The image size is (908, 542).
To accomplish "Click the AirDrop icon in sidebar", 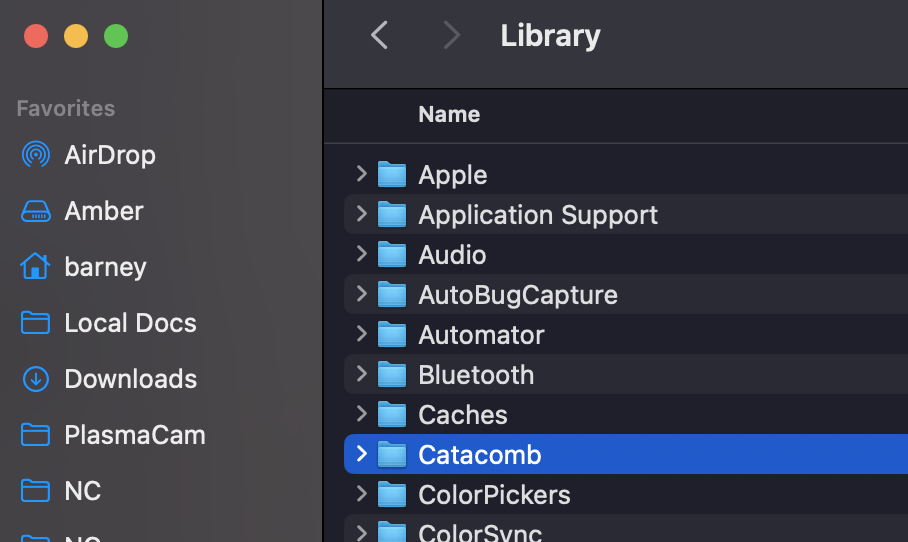I will point(36,155).
